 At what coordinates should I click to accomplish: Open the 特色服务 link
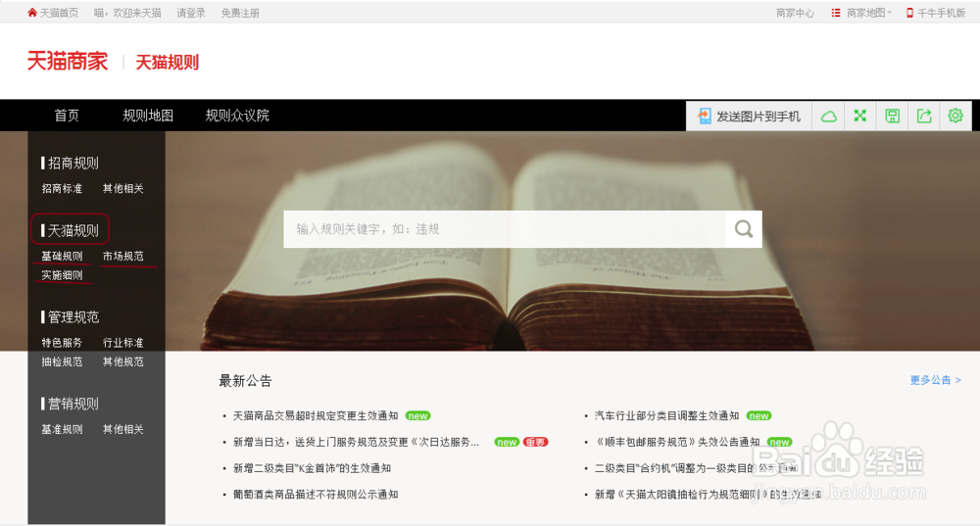(x=62, y=343)
